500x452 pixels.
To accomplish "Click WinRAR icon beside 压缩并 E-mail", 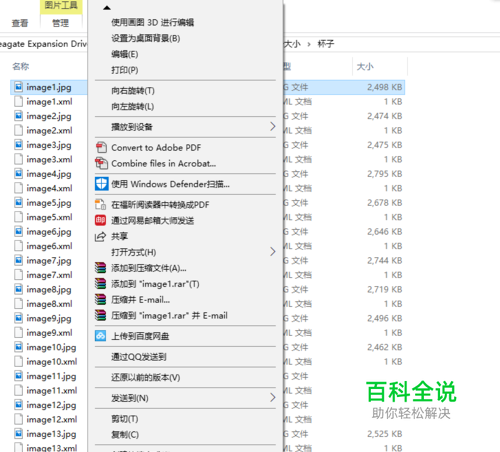I will click(x=100, y=300).
